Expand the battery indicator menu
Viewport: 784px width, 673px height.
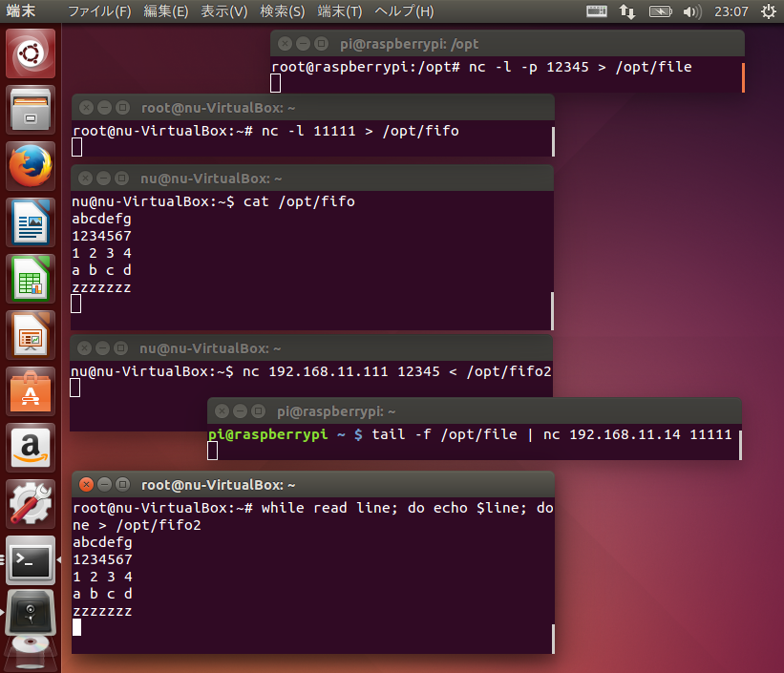pos(660,11)
